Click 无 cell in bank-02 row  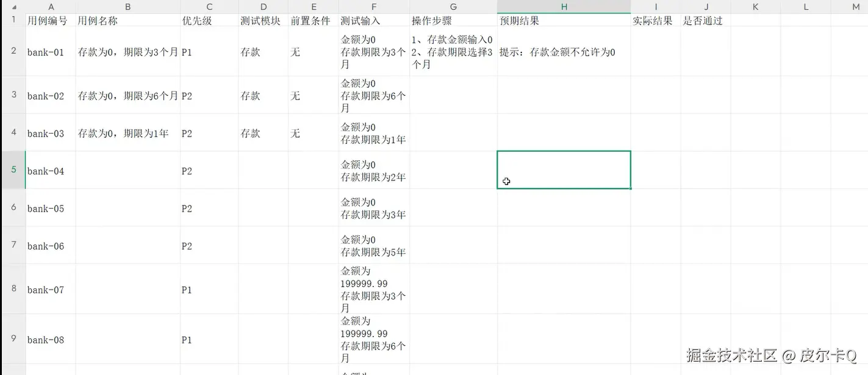point(314,96)
